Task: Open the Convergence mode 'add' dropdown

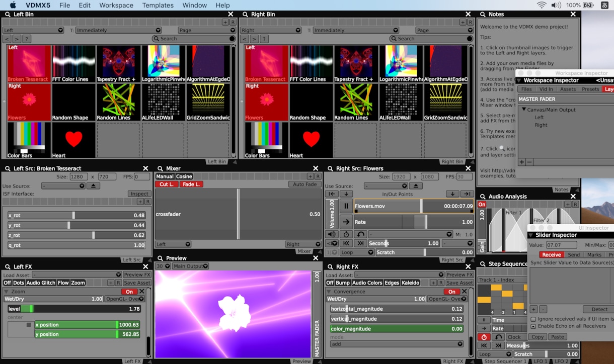Action: (x=397, y=344)
